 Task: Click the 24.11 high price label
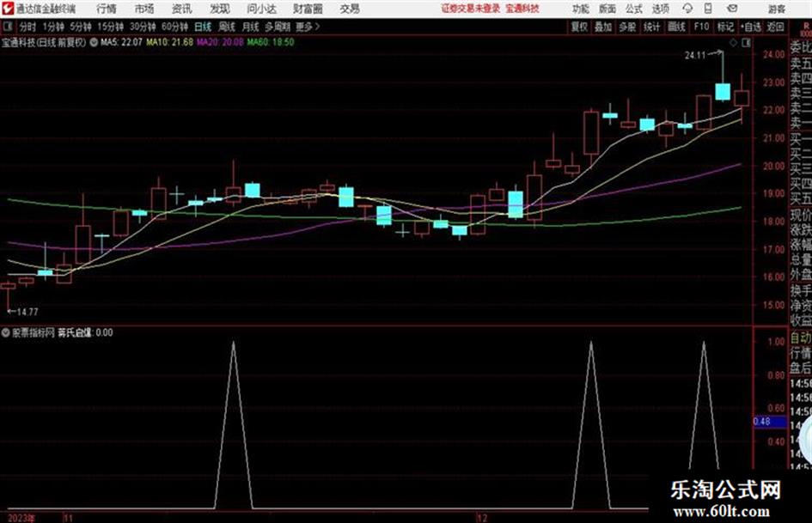coord(695,56)
